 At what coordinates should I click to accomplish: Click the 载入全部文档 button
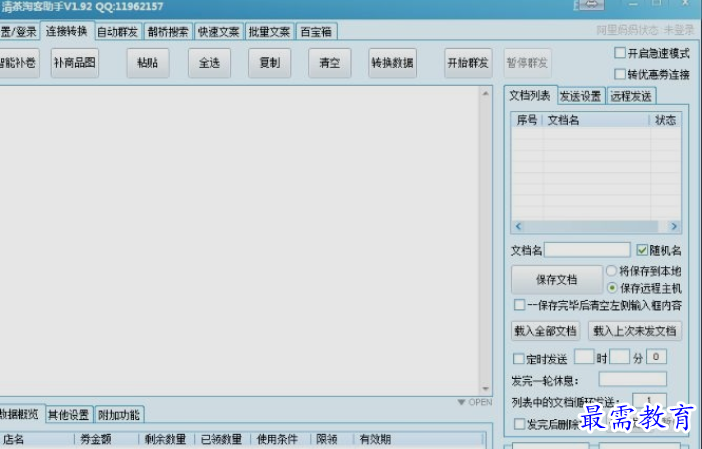pos(545,331)
